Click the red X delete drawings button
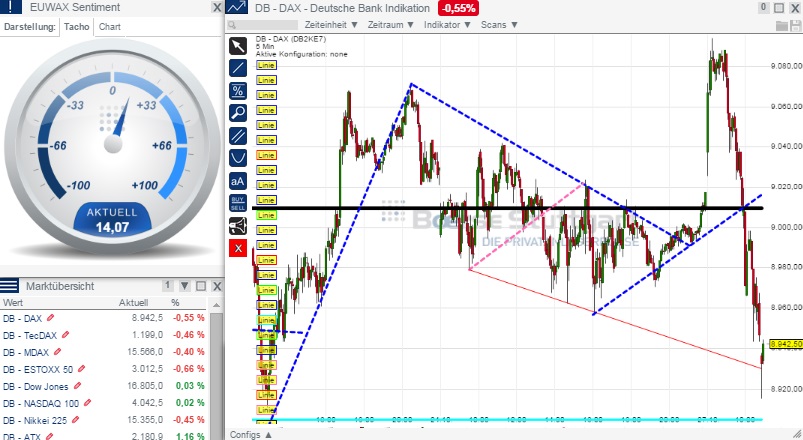The height and width of the screenshot is (440, 803). pyautogui.click(x=238, y=248)
